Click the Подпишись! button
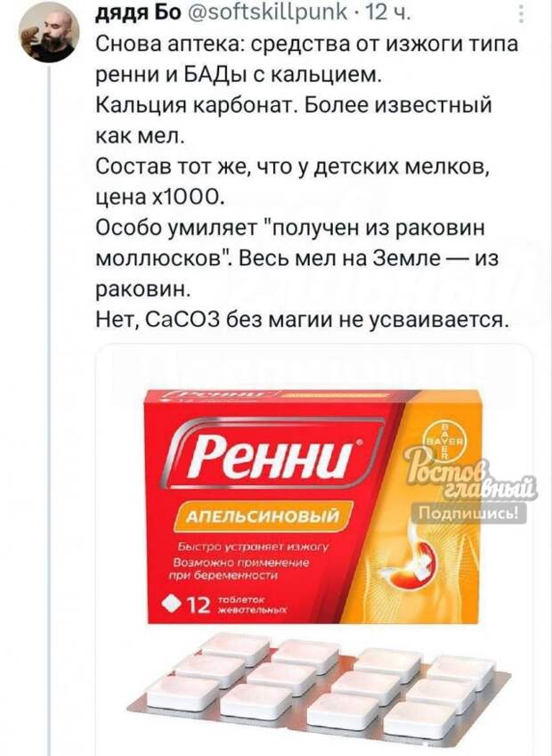Image resolution: width=552 pixels, height=756 pixels. tap(468, 514)
